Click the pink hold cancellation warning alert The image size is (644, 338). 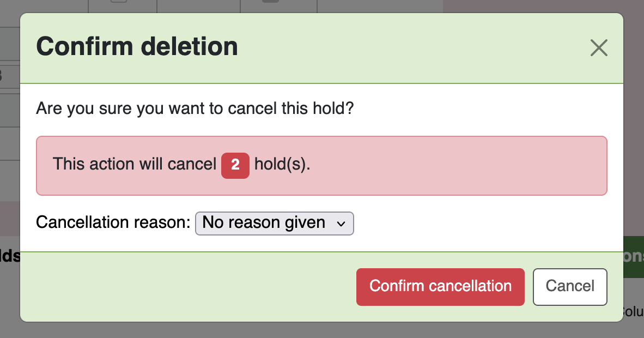click(436, 165)
